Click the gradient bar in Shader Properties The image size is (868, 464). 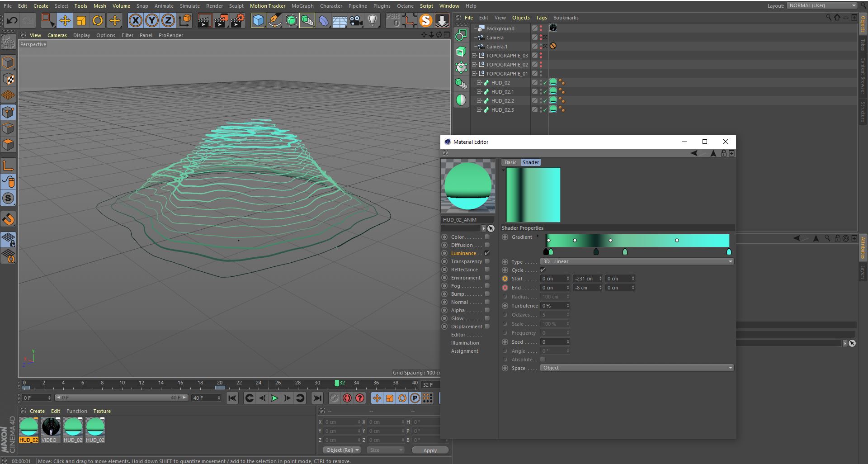point(637,241)
